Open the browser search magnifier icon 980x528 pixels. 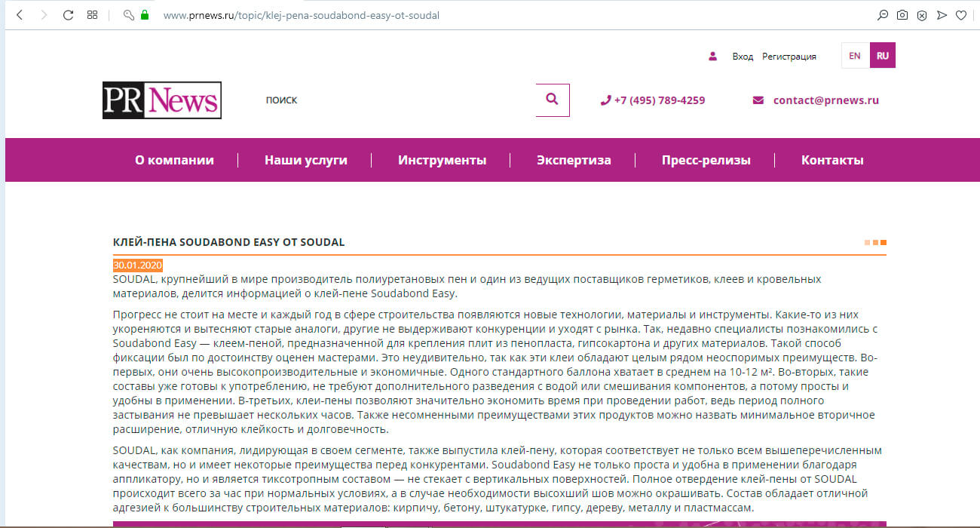[883, 15]
